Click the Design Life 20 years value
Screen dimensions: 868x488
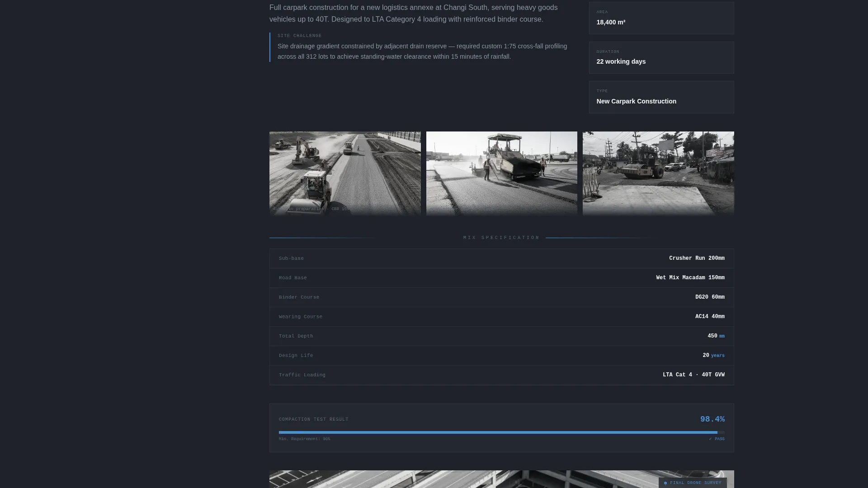[x=713, y=356]
